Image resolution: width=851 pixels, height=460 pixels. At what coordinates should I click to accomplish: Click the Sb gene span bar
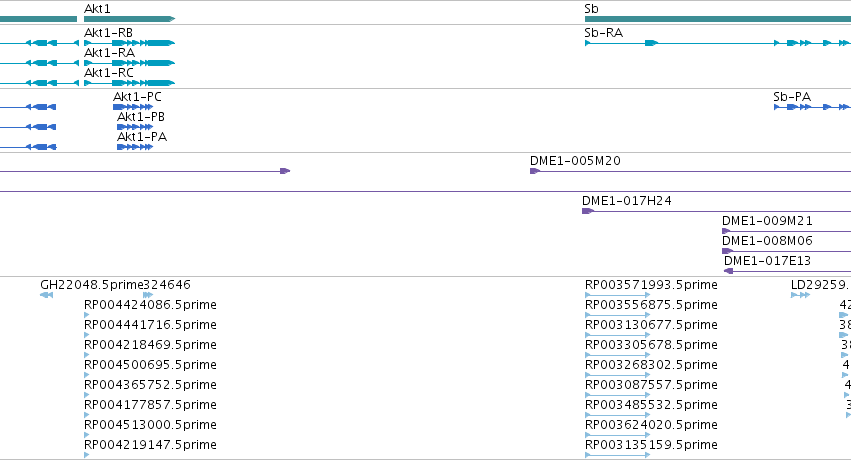tap(717, 19)
